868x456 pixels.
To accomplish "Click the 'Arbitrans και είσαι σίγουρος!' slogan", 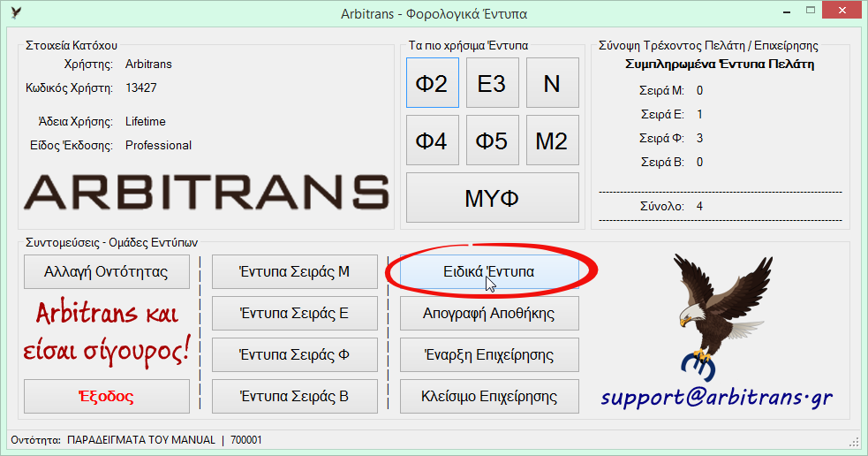I will [106, 333].
